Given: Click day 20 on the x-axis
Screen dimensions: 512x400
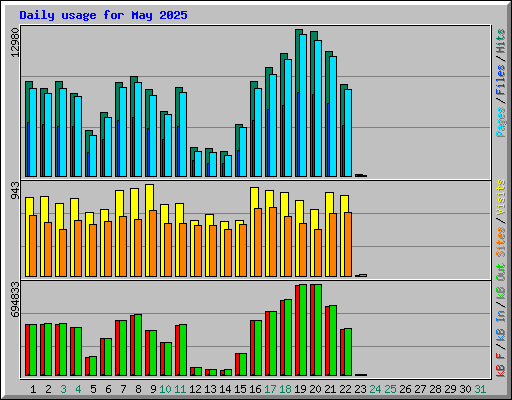Looking at the screenshot, I should [x=315, y=389].
